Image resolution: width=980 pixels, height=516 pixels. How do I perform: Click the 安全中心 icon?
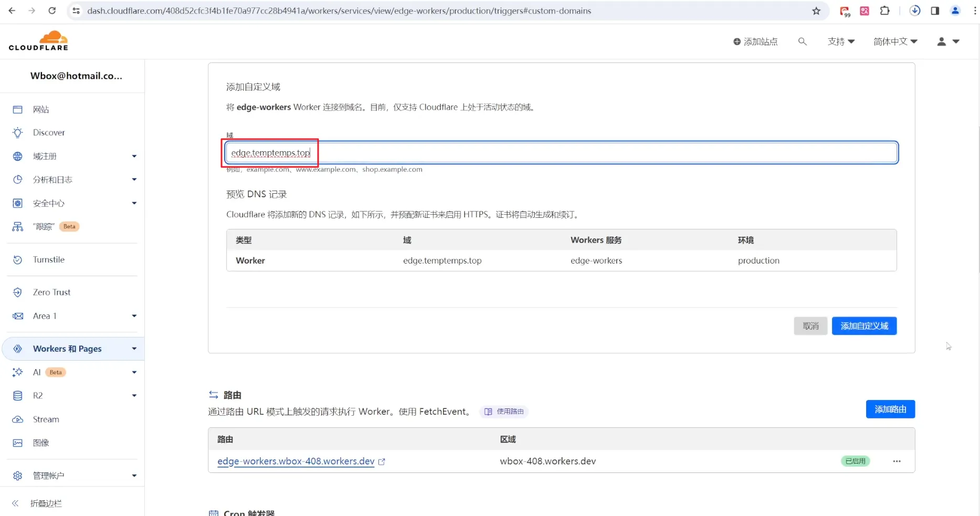pyautogui.click(x=18, y=203)
